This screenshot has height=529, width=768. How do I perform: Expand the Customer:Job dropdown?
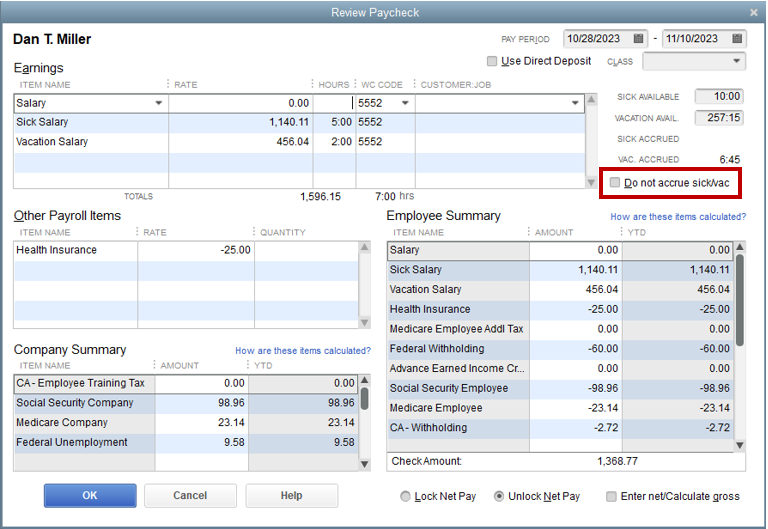pyautogui.click(x=575, y=103)
